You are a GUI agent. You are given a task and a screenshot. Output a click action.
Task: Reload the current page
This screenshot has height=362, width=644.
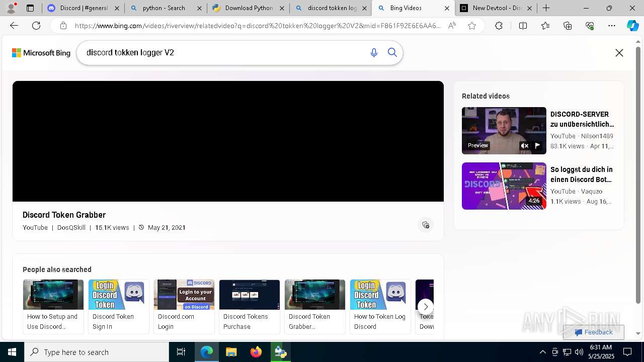(x=36, y=26)
